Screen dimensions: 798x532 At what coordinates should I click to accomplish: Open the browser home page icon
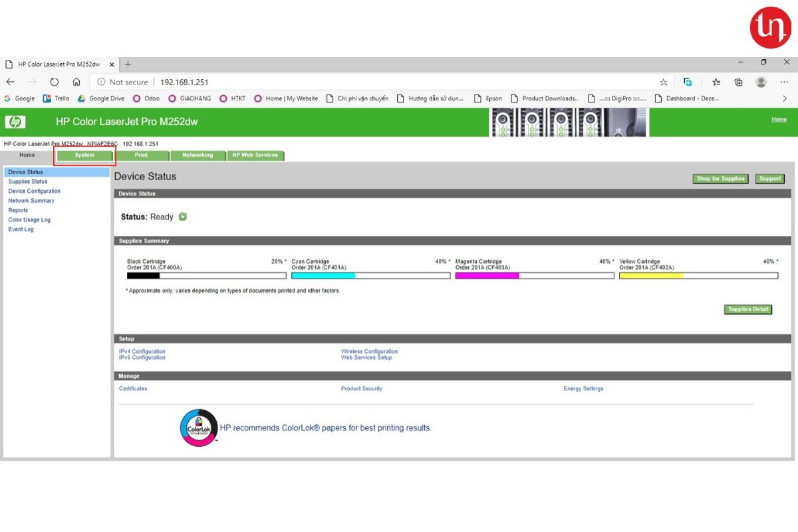click(x=76, y=82)
